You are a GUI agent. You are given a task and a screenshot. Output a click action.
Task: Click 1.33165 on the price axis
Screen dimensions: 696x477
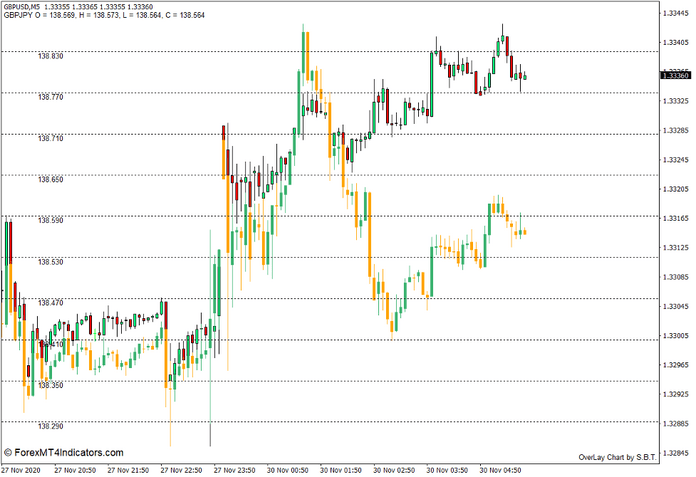point(676,218)
